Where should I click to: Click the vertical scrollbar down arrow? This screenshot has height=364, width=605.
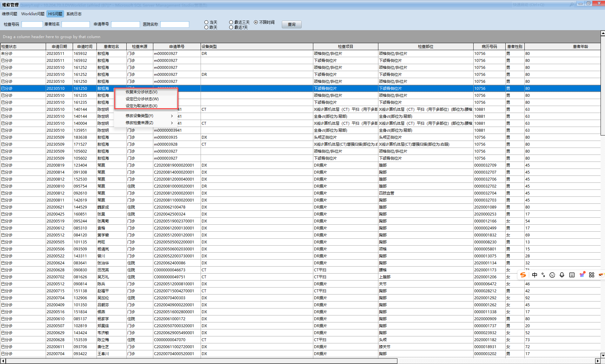coord(602,355)
